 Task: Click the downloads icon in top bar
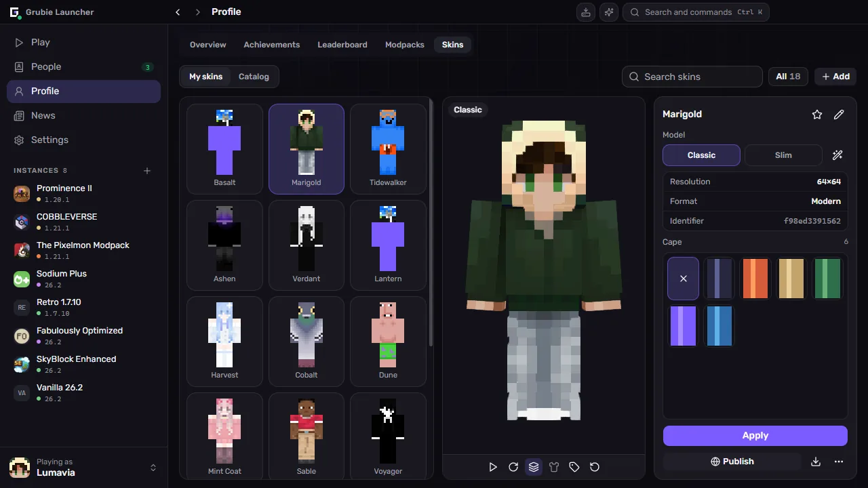coord(586,12)
